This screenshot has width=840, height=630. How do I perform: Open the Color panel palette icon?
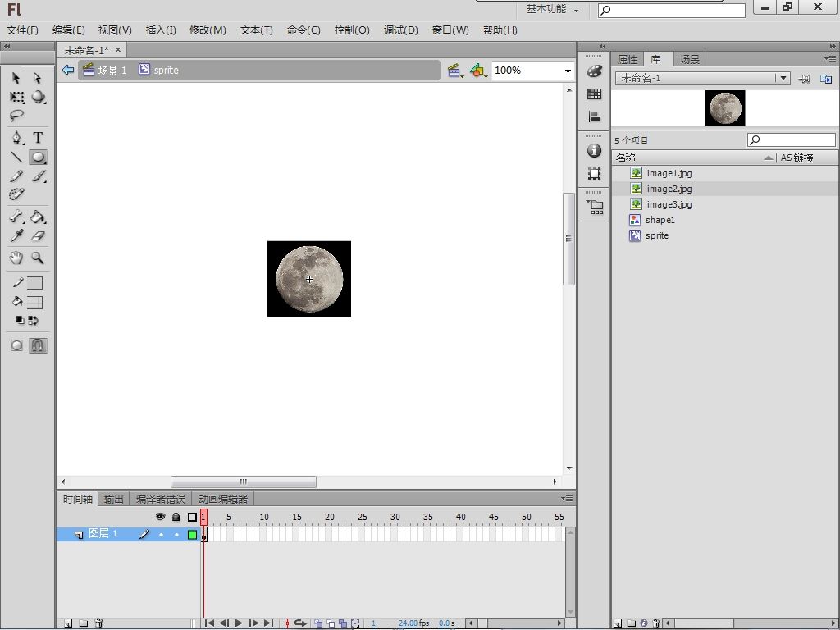pyautogui.click(x=595, y=71)
